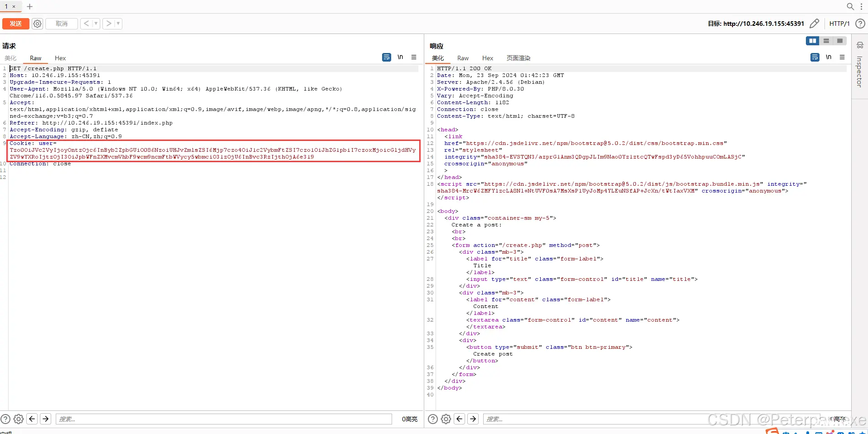
Task: Select the request Raw tab
Action: click(35, 58)
